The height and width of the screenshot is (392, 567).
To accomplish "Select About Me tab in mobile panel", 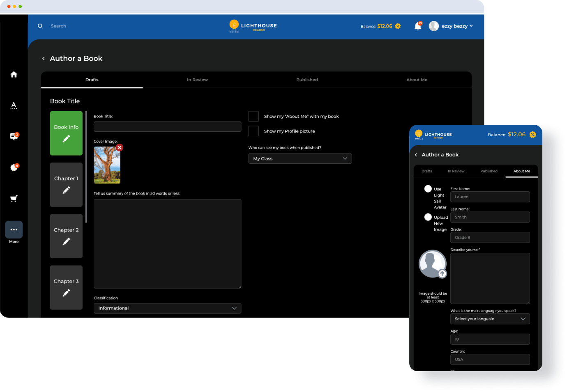I will (x=522, y=171).
